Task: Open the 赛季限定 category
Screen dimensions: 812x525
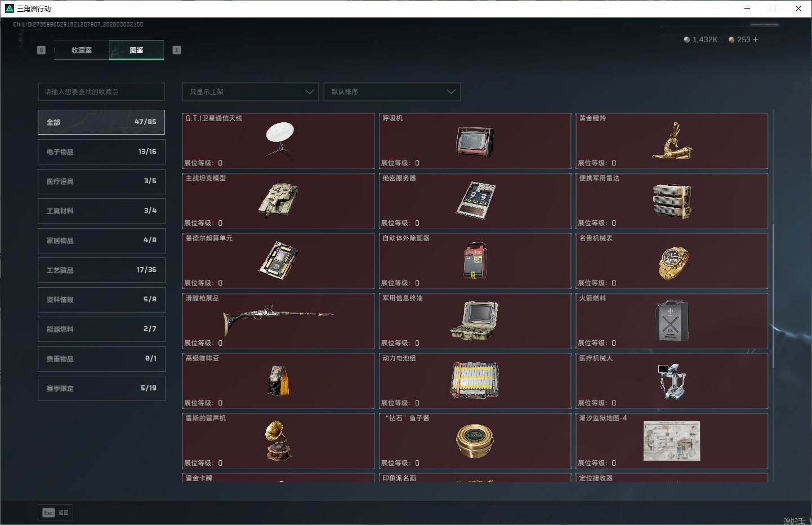Action: (x=101, y=389)
